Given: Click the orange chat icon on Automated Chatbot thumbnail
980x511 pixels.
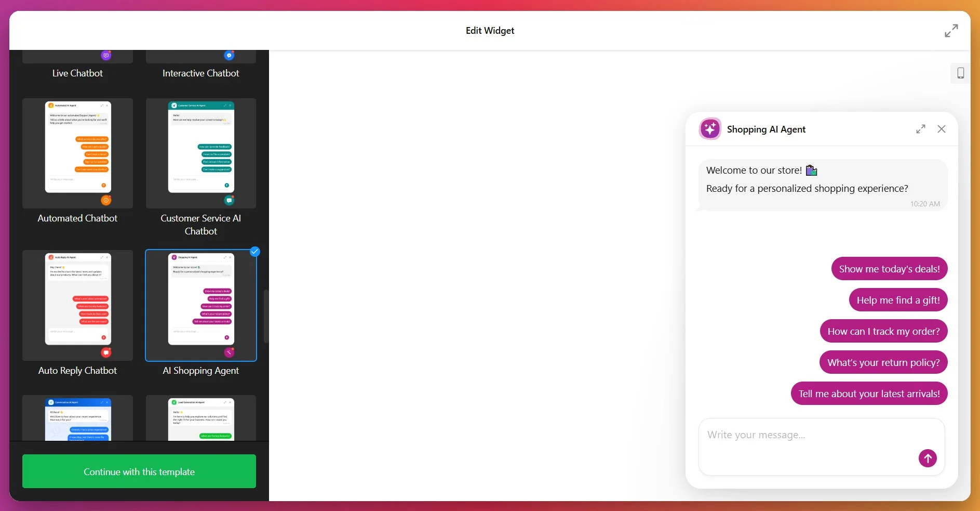Looking at the screenshot, I should [x=106, y=200].
